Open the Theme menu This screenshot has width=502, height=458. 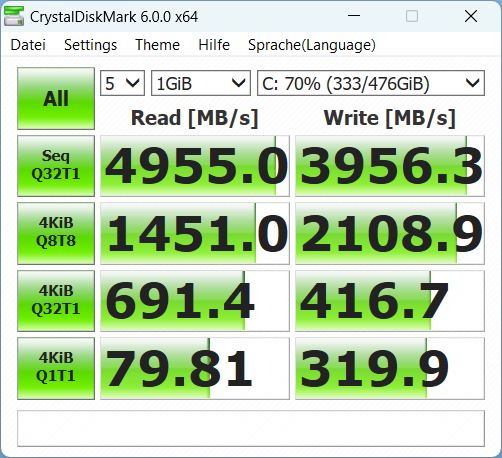pos(157,45)
